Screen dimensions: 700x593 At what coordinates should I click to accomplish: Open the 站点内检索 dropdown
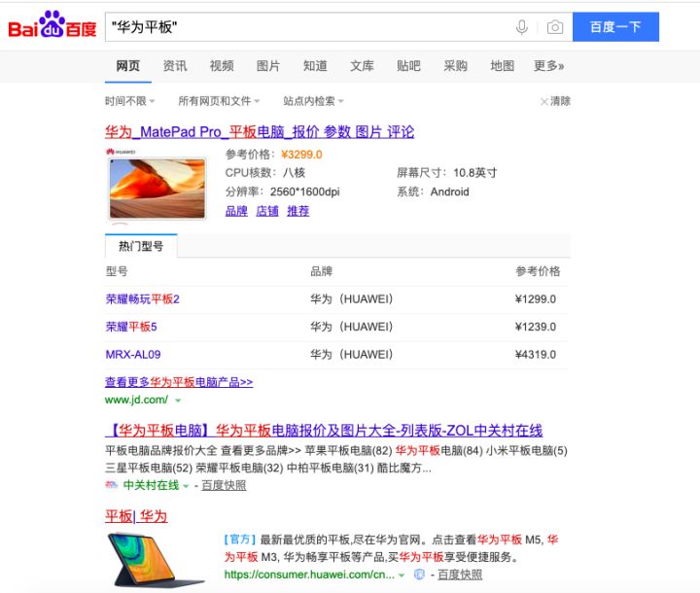[313, 101]
